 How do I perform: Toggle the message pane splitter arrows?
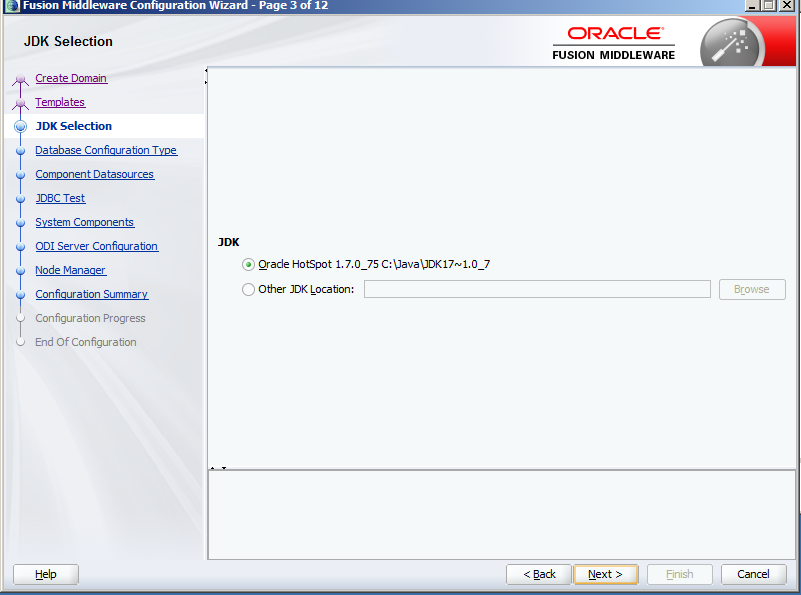(x=217, y=468)
